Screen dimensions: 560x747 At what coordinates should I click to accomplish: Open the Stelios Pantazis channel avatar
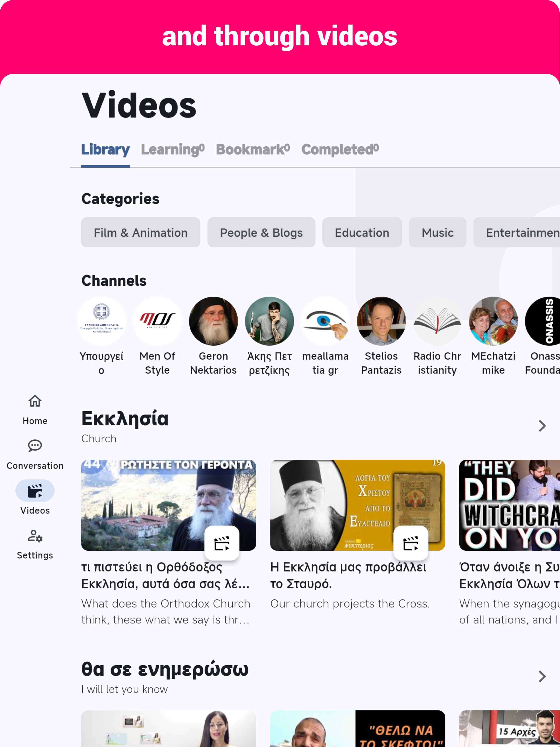381,321
